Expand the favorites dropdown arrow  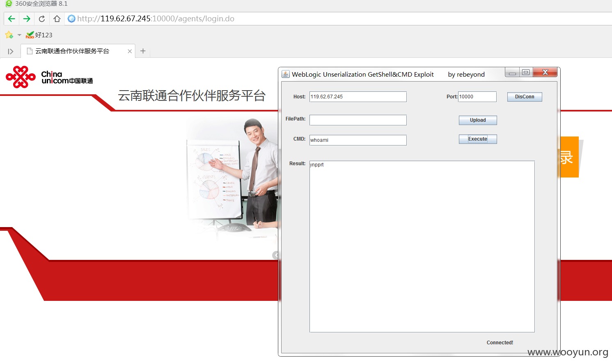pyautogui.click(x=19, y=35)
